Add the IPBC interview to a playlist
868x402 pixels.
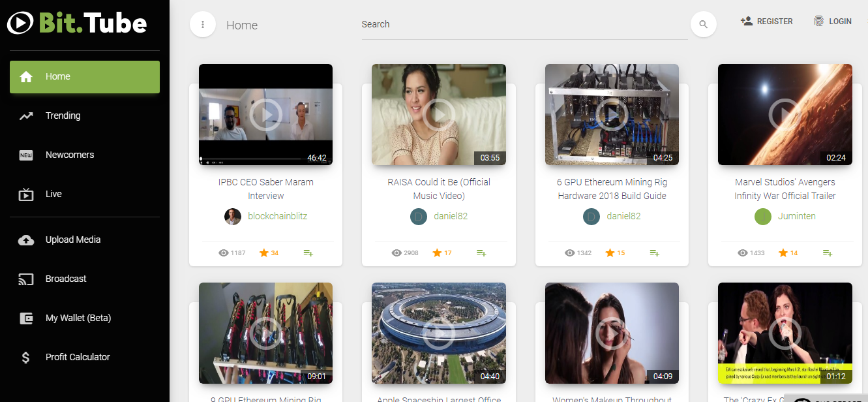308,252
